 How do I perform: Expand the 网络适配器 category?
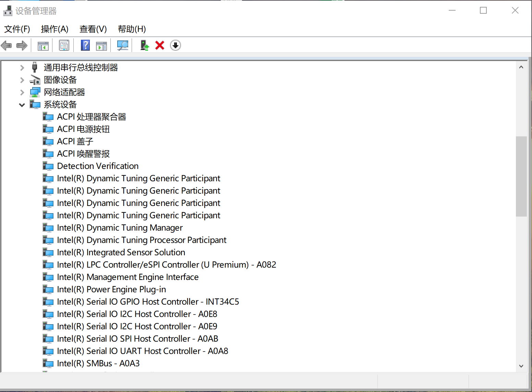pyautogui.click(x=22, y=92)
